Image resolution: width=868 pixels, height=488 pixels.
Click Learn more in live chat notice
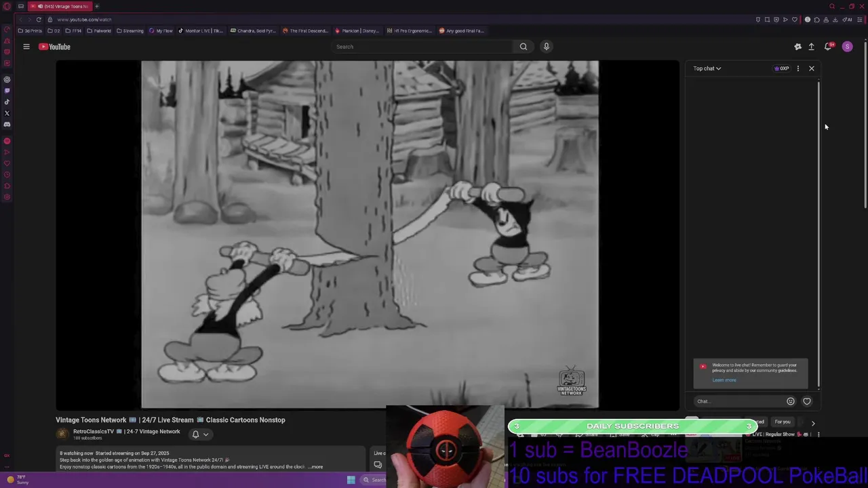(x=724, y=380)
